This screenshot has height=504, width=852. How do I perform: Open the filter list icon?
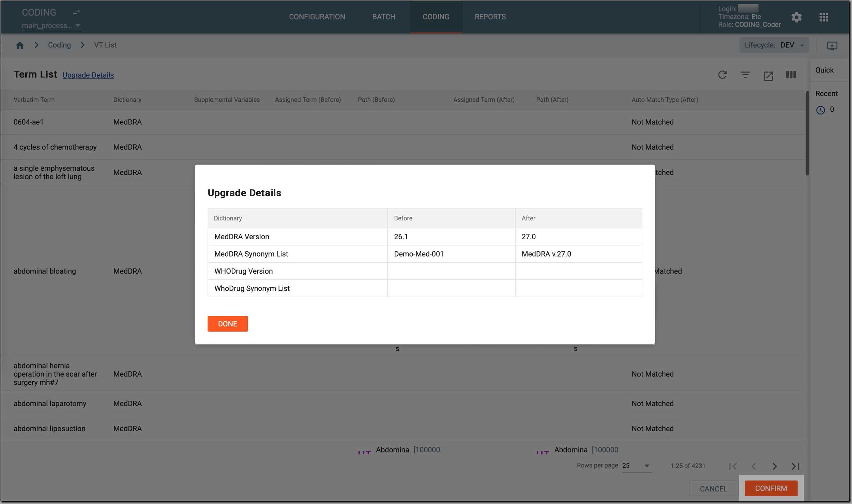[x=745, y=75]
